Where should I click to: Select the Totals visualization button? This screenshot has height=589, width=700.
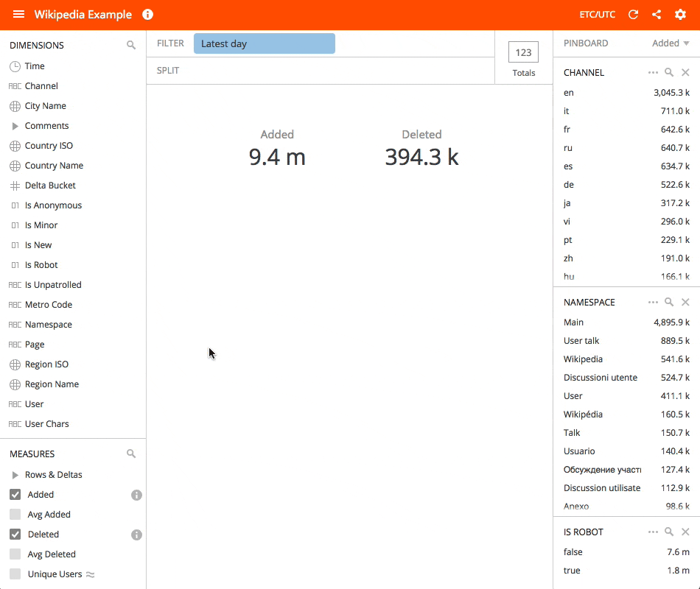coord(523,57)
